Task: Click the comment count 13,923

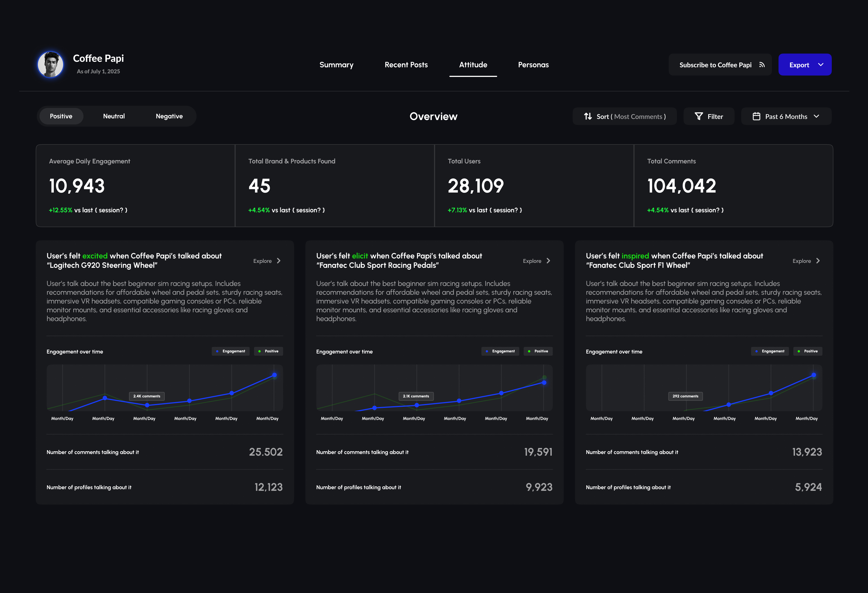Action: tap(807, 452)
